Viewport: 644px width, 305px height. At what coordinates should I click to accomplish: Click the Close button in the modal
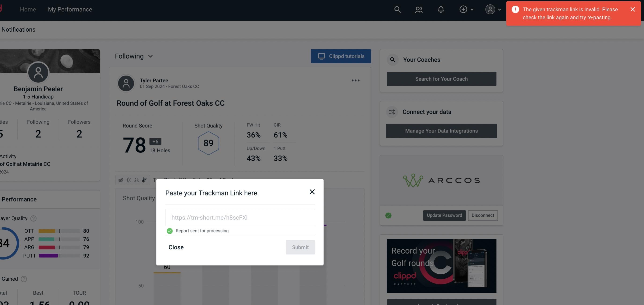(176, 247)
